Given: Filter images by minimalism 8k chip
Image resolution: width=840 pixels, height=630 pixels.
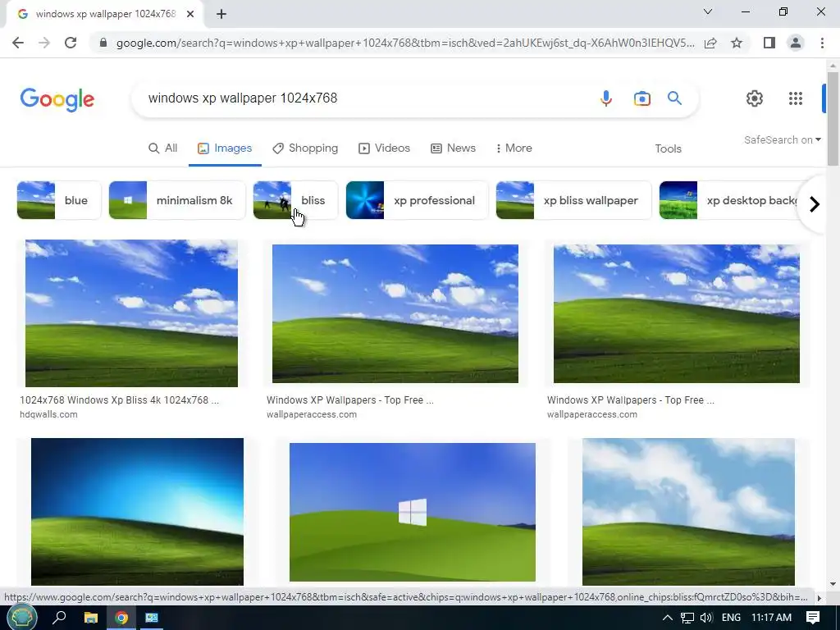Looking at the screenshot, I should [x=177, y=200].
